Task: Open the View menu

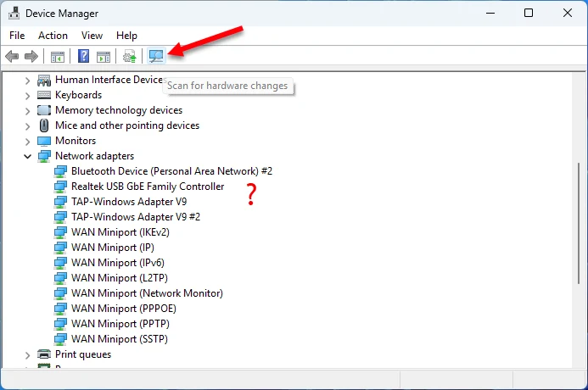Action: coord(92,36)
